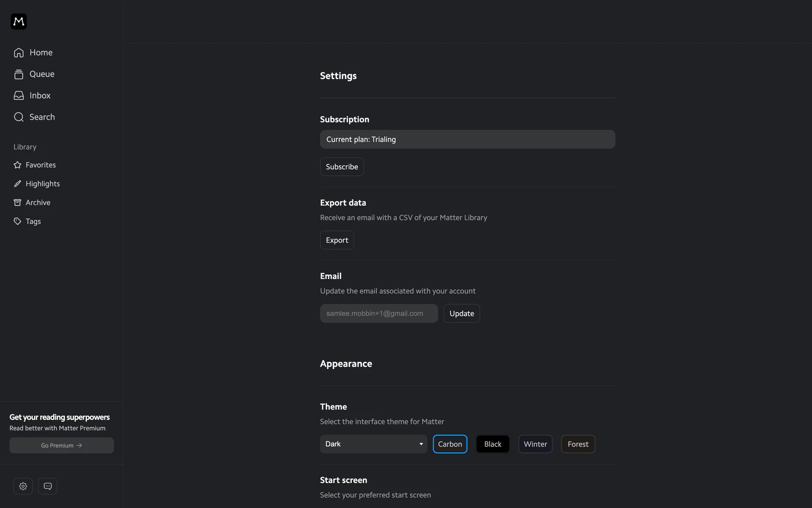The image size is (812, 508).
Task: Open the feedback chat icon
Action: coord(48,486)
